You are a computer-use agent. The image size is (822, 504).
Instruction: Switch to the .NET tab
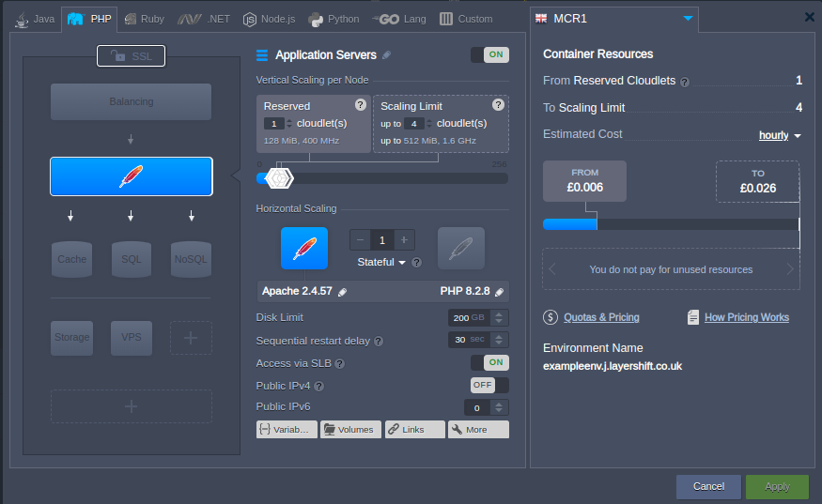pyautogui.click(x=204, y=20)
